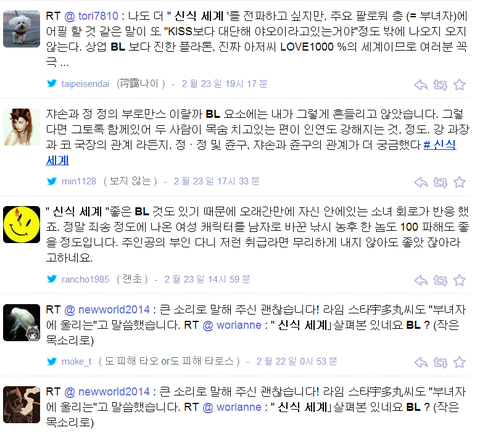Screen dimensions: 480x438
Task: Favorite taipeisendai's tweet with star
Action: click(459, 85)
